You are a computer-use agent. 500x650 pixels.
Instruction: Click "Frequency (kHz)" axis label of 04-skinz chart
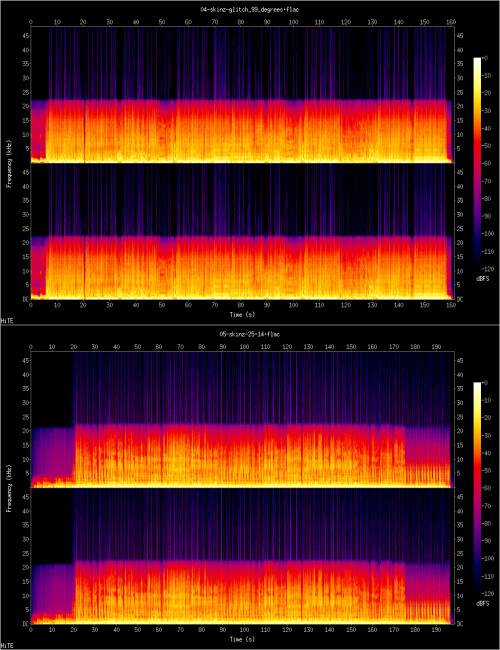[x=8, y=163]
